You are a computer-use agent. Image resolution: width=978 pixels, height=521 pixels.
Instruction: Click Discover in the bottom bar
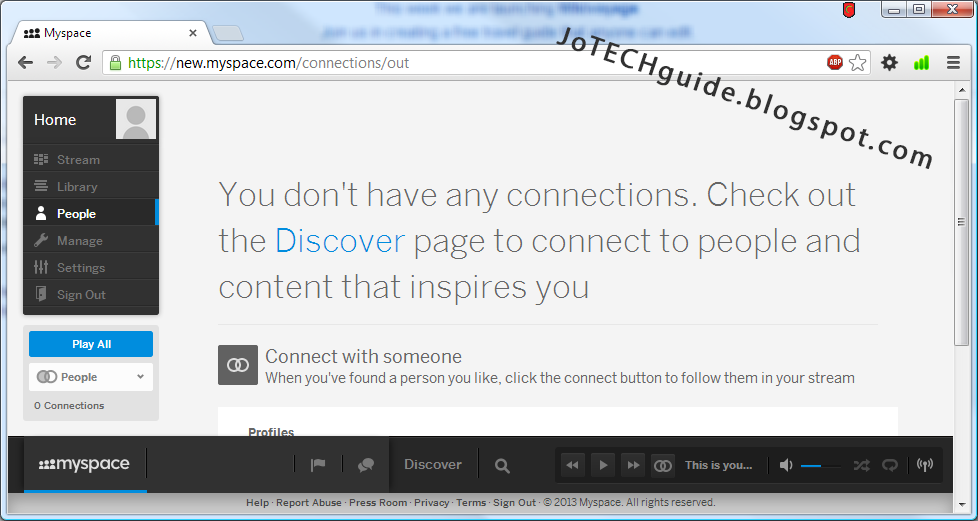coord(433,464)
